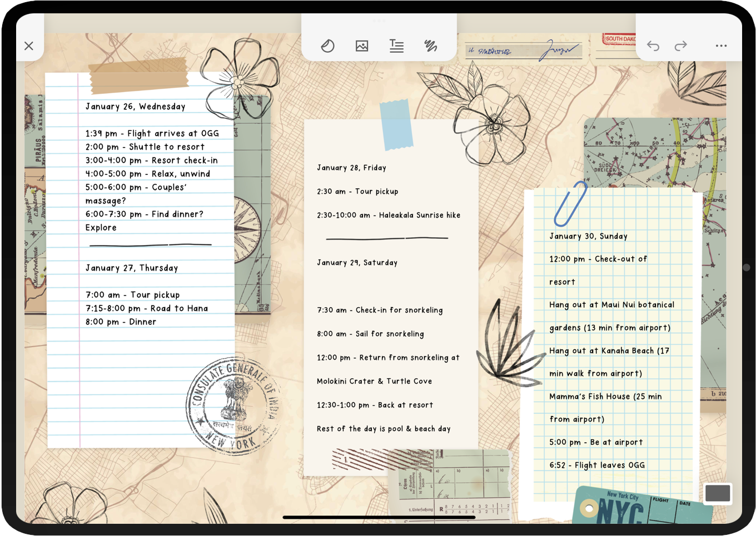The height and width of the screenshot is (536, 756).
Task: Select 'January 26, Wednesday' heading text
Action: [x=135, y=107]
